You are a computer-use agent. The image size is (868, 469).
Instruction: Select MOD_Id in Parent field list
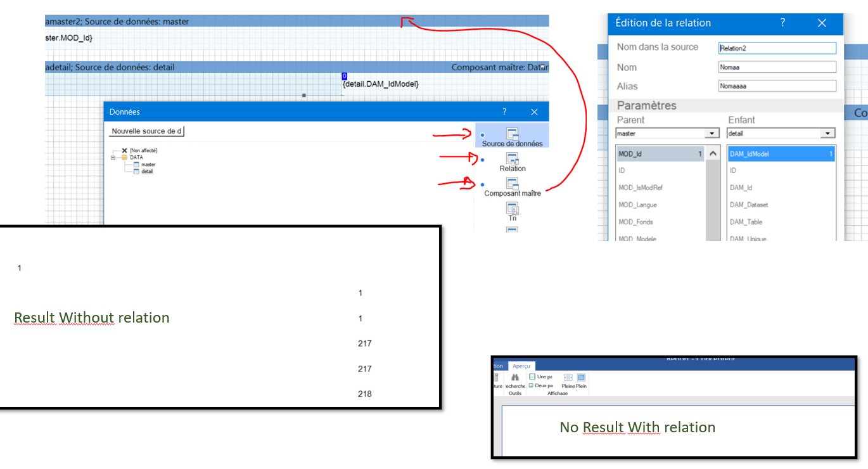click(x=660, y=153)
